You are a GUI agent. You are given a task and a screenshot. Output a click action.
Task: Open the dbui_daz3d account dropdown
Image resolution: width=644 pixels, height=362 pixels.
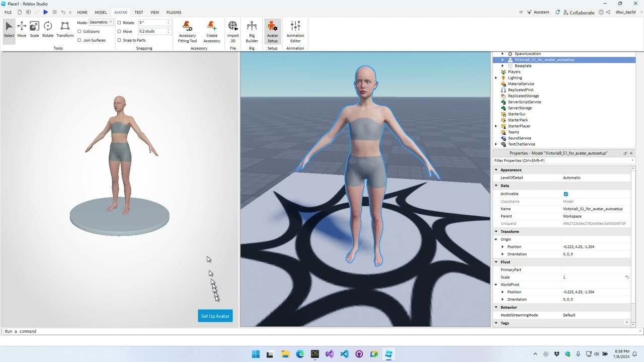pyautogui.click(x=628, y=12)
